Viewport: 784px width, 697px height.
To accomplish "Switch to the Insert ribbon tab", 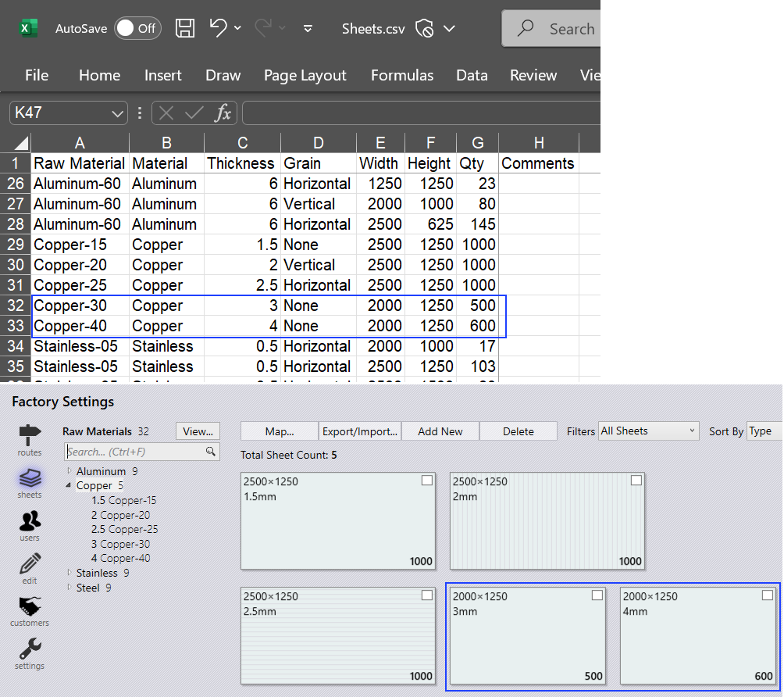I will (163, 75).
